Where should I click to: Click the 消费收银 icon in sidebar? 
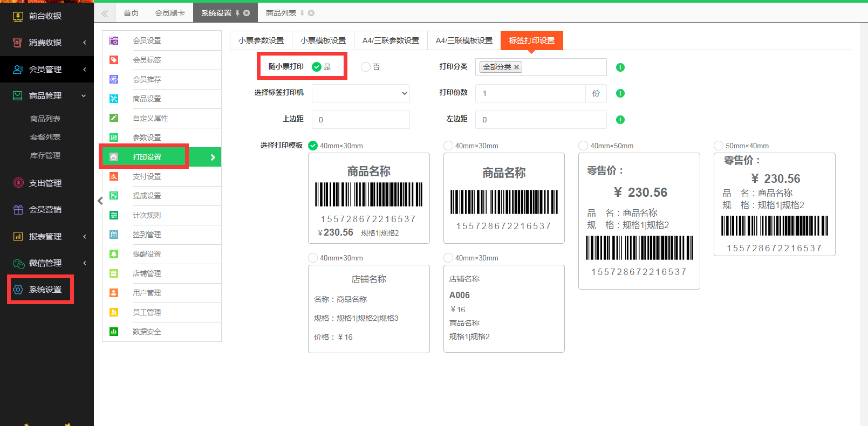click(x=18, y=43)
